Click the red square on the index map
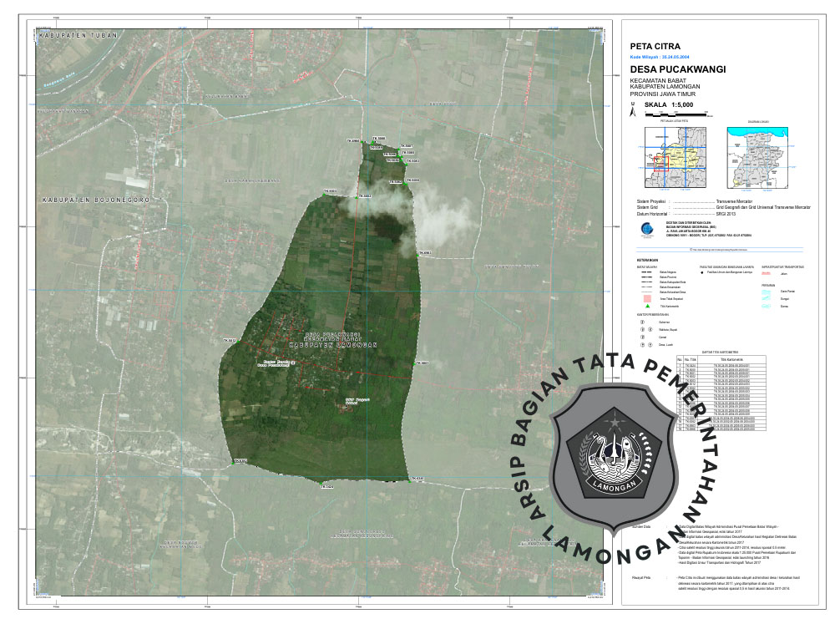The height and width of the screenshot is (619, 840). click(660, 162)
